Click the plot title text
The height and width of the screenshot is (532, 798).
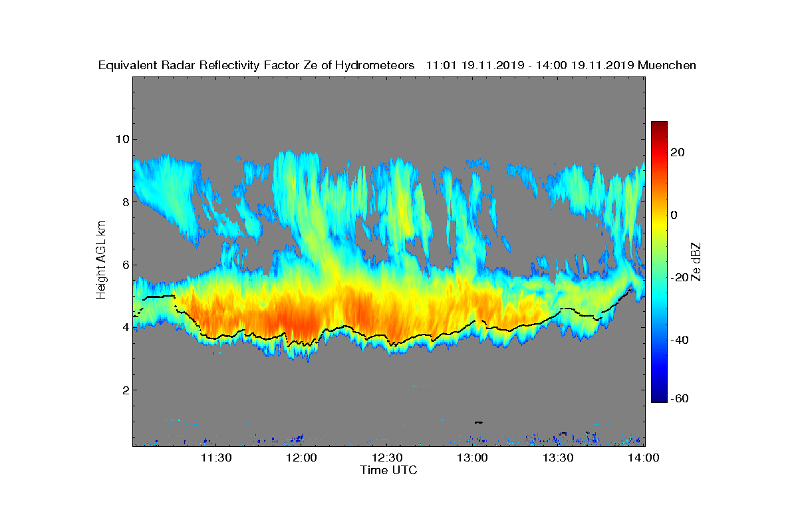(397, 65)
